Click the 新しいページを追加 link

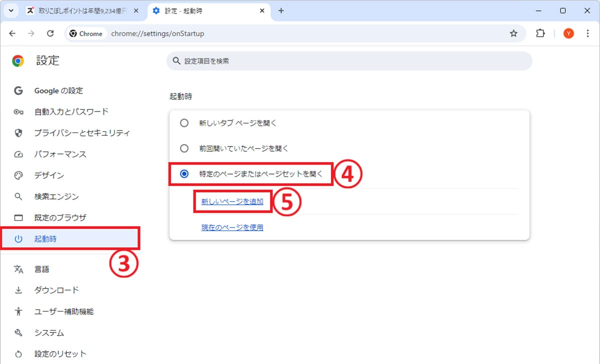coord(232,201)
